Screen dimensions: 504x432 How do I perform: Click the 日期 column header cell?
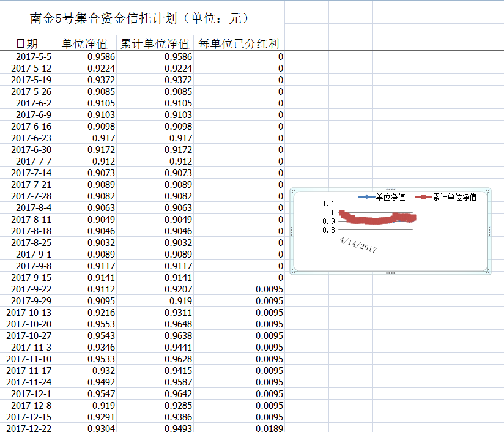pyautogui.click(x=26, y=43)
